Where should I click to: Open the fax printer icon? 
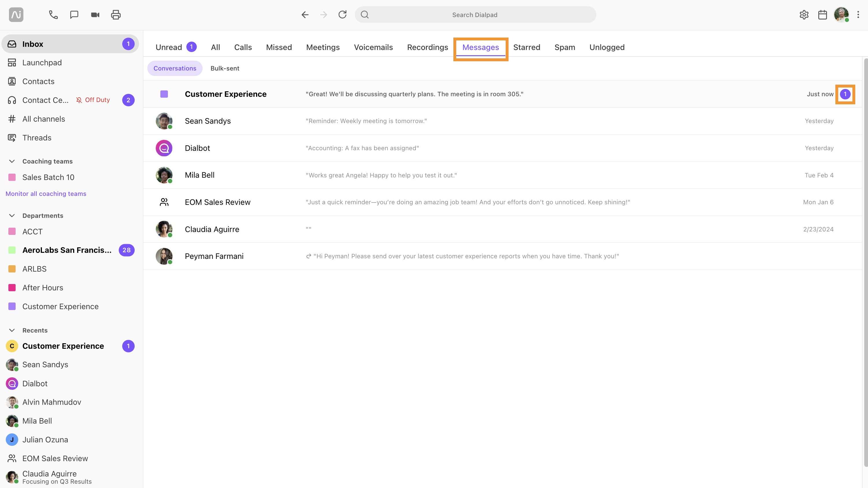tap(116, 14)
